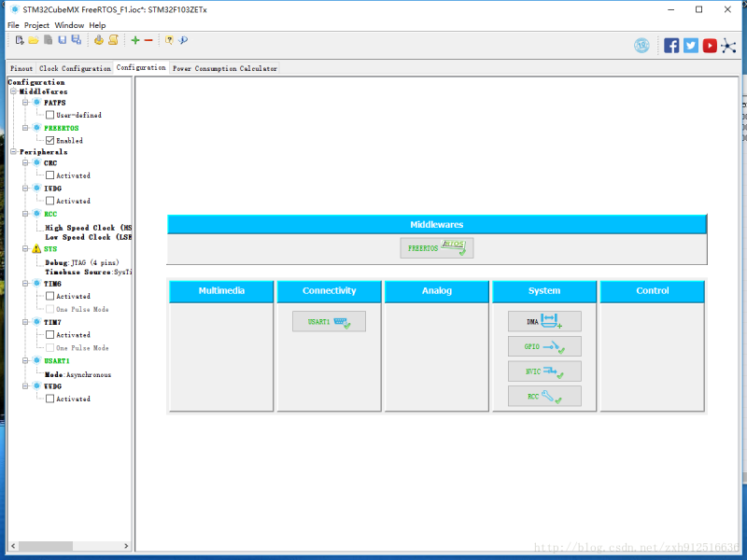This screenshot has width=747, height=560.
Task: Click the greyed-out Import Project icon
Action: point(49,40)
